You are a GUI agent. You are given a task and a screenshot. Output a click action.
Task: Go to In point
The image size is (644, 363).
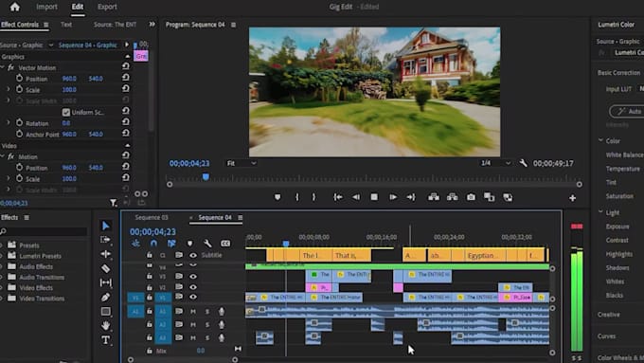point(337,197)
